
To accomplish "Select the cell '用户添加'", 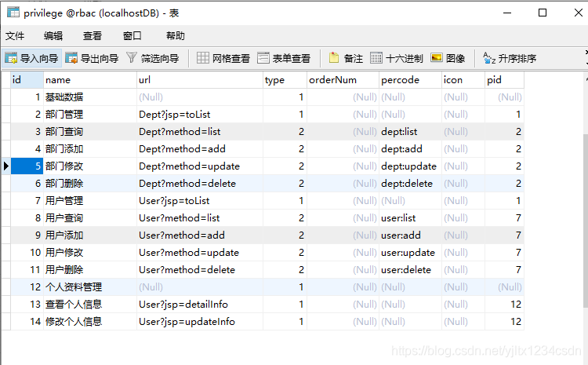I will pyautogui.click(x=90, y=235).
